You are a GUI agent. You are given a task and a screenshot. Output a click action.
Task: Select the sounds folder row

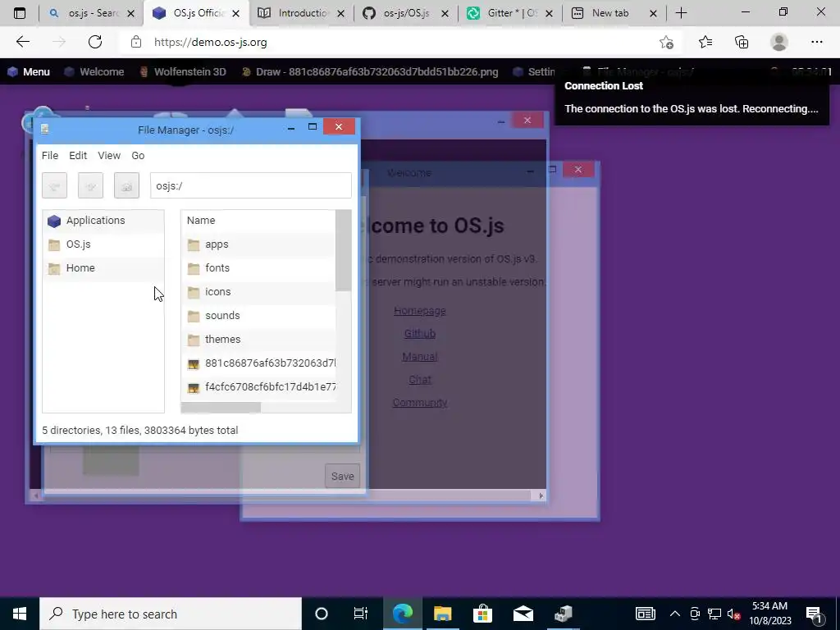click(x=258, y=316)
